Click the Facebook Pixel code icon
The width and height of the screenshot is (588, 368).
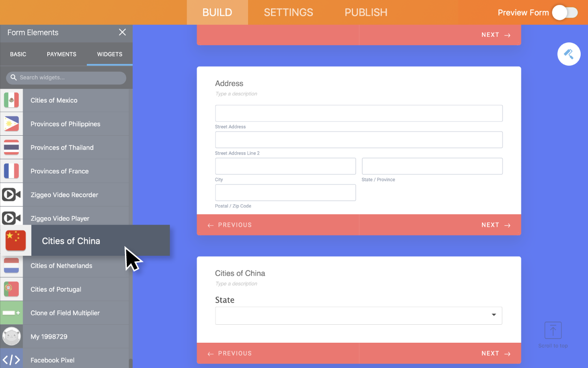tap(11, 360)
